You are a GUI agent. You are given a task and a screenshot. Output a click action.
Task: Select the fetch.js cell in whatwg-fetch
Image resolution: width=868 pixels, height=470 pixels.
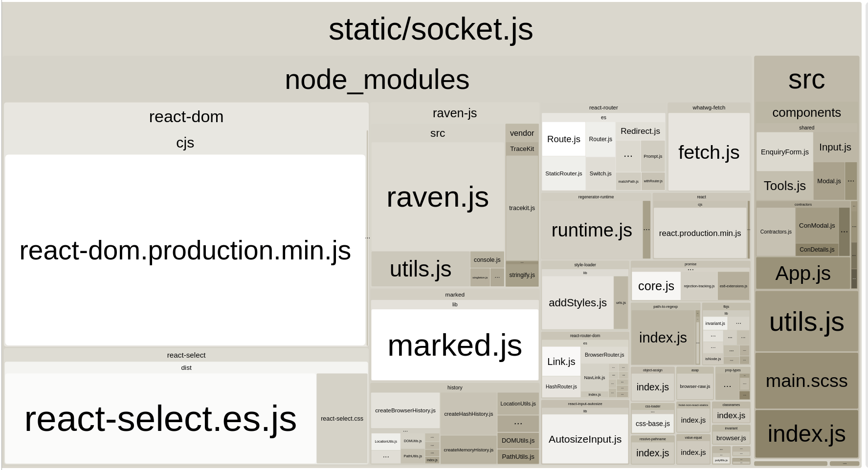708,152
